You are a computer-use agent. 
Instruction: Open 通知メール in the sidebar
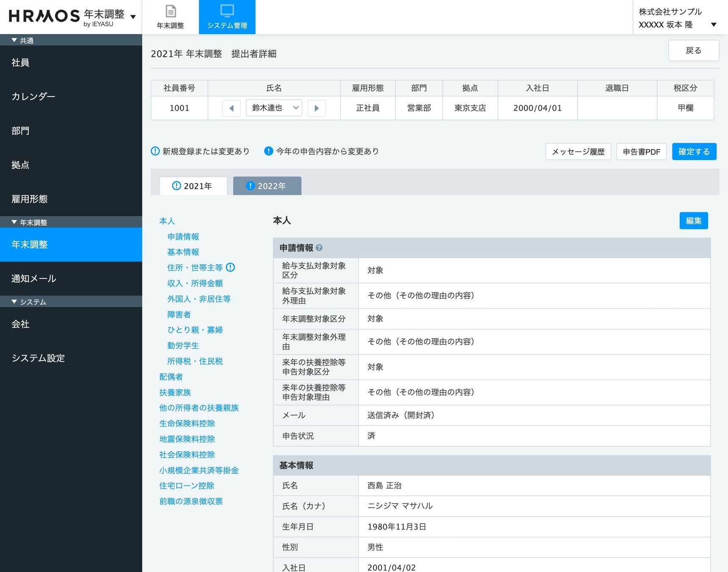coord(34,278)
